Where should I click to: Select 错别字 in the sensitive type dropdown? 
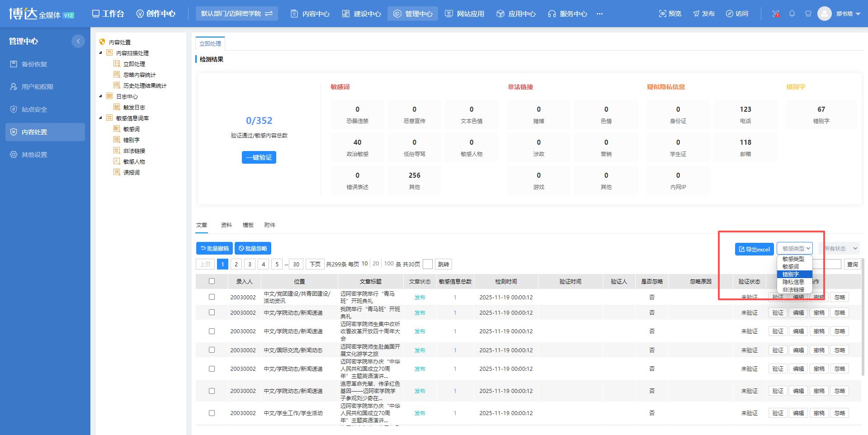coord(791,274)
